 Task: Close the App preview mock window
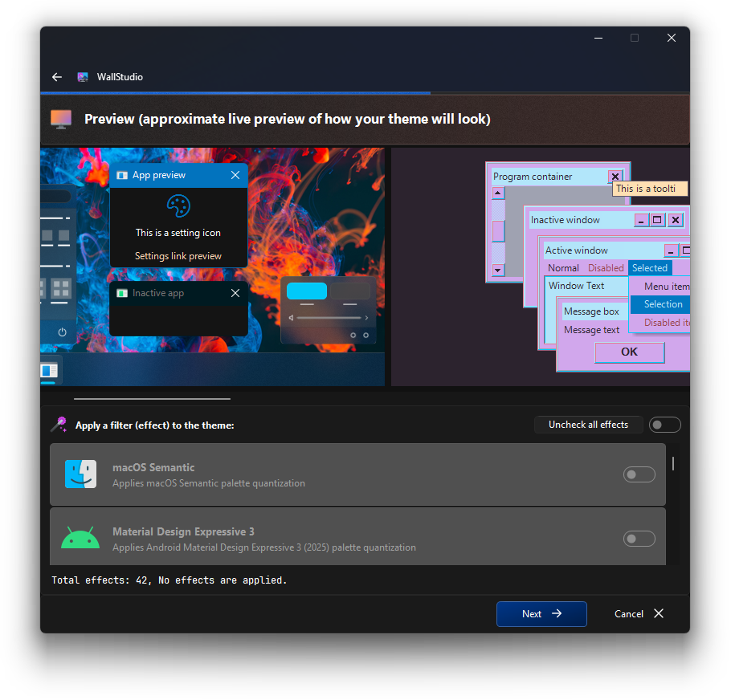(x=235, y=175)
